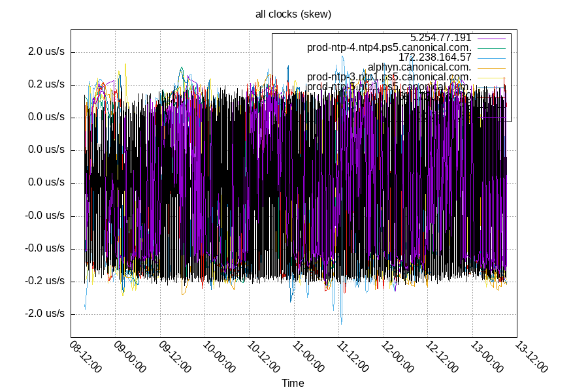Click the light blue line sample beside 172.238.164.57
The height and width of the screenshot is (392, 588).
(x=491, y=58)
